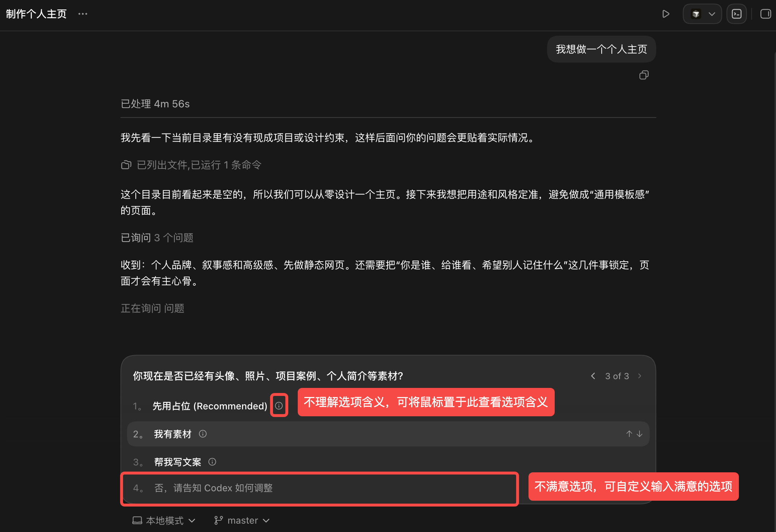Click the paragraph starting 我先看一下当前目录
This screenshot has width=776, height=532.
click(329, 138)
